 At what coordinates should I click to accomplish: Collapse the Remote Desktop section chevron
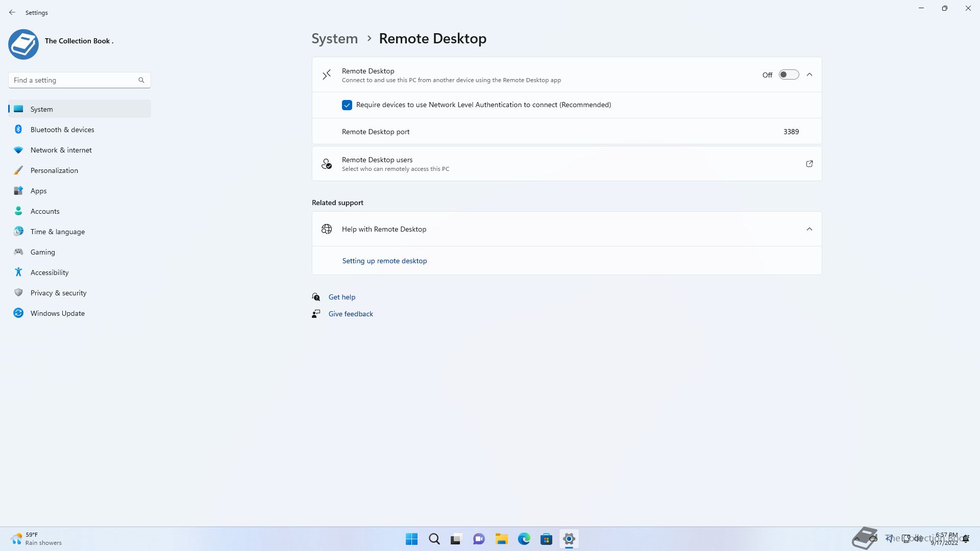[x=810, y=75]
